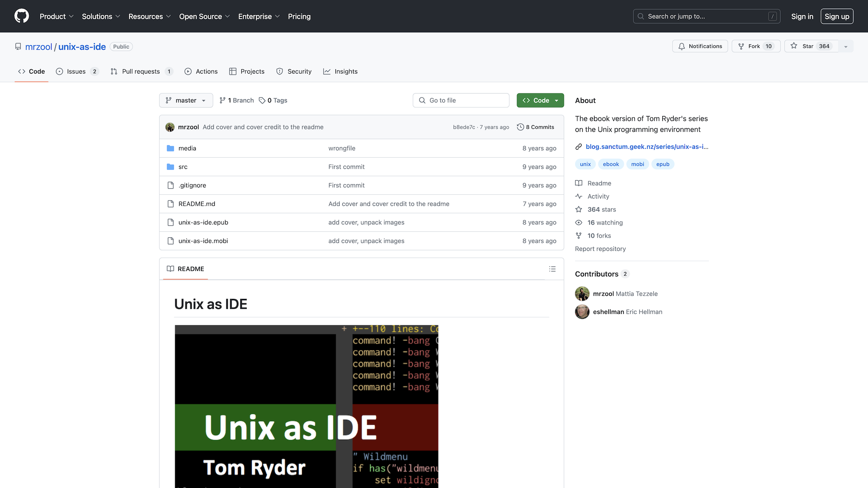Focus the Go to file search field
Image resolution: width=868 pixels, height=488 pixels.
(x=461, y=100)
